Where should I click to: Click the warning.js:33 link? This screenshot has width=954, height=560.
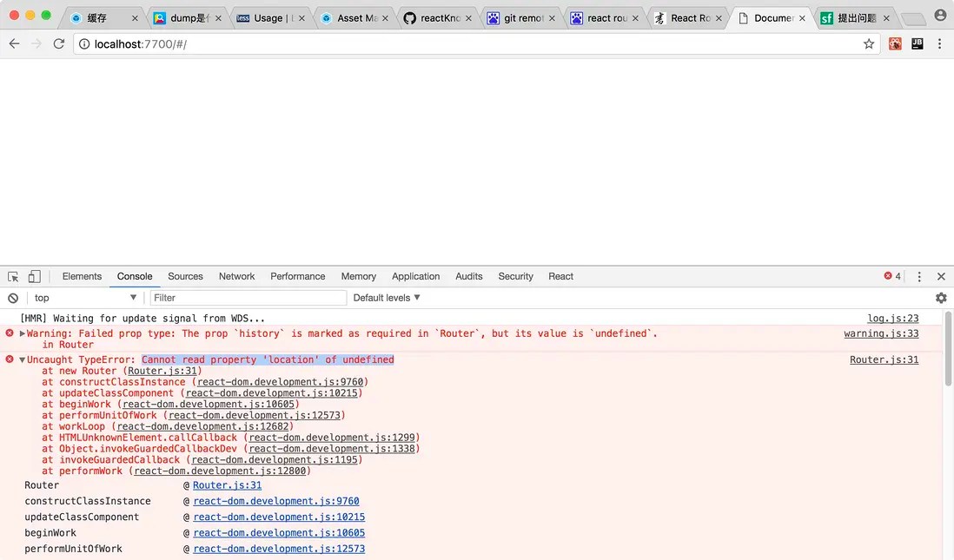(881, 333)
